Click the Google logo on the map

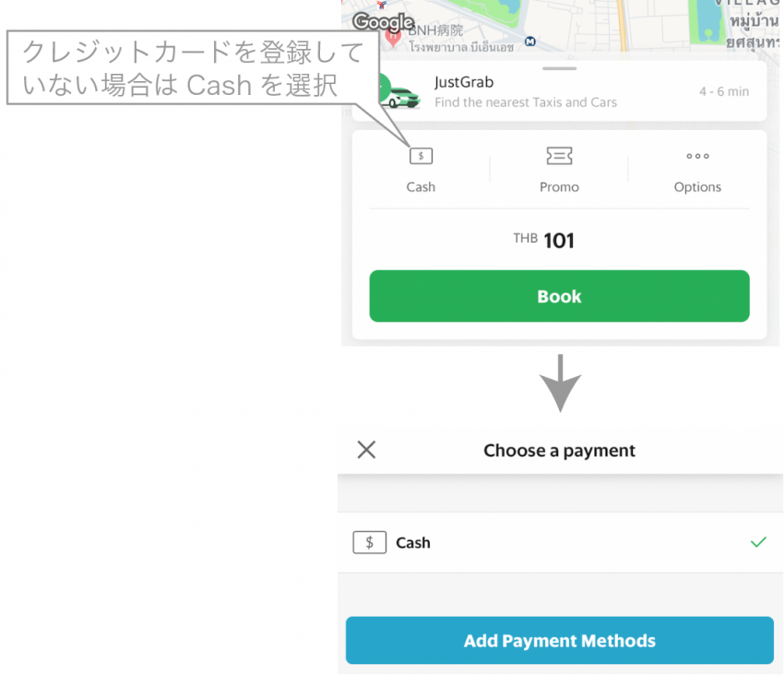point(383,21)
